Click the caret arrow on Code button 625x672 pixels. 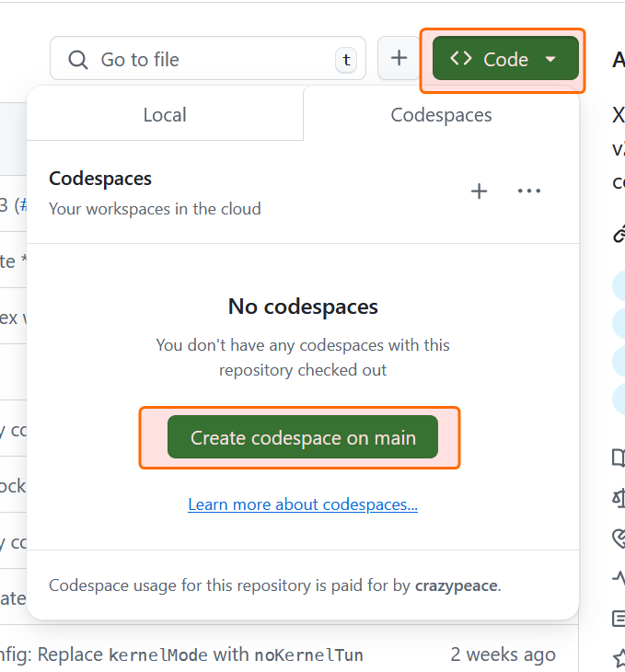click(x=550, y=60)
